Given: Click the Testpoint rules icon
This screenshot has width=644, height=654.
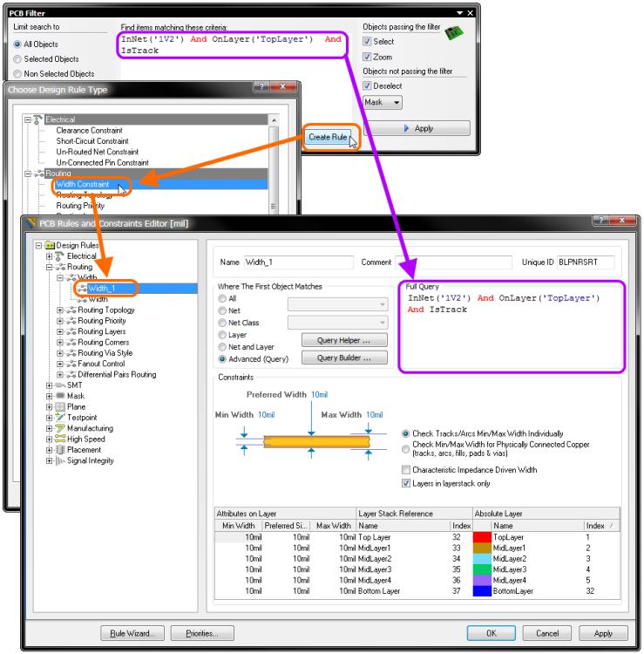Looking at the screenshot, I should (x=60, y=418).
